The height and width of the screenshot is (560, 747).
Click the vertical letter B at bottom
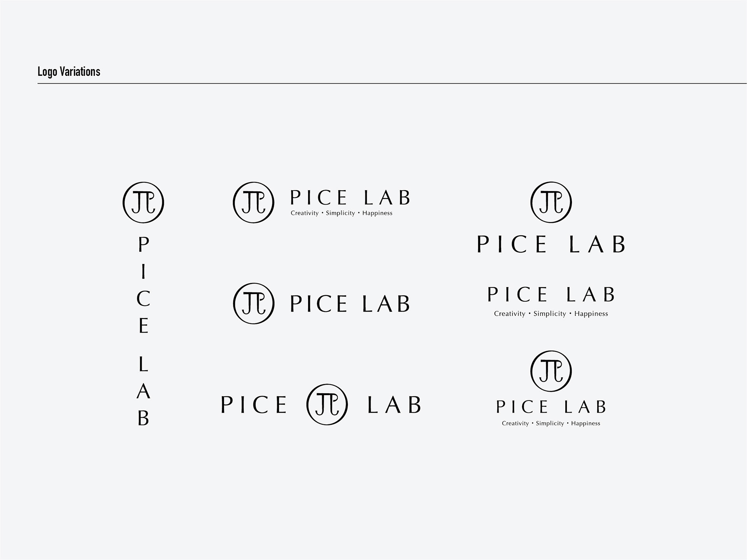(143, 418)
